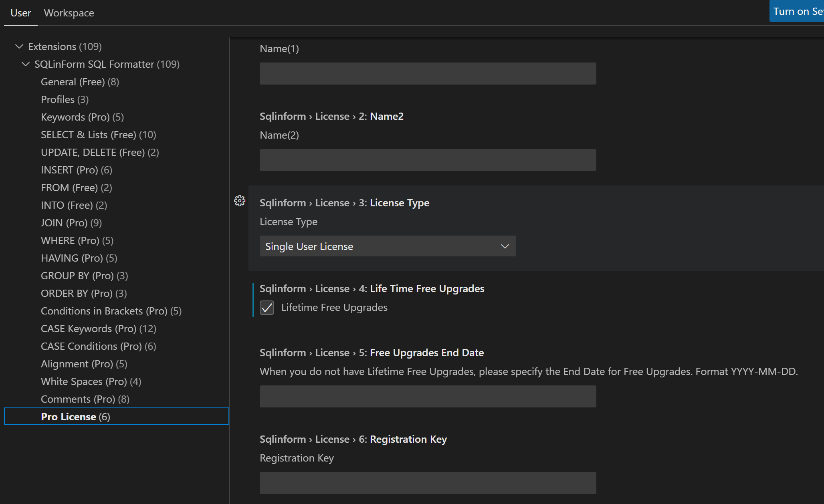This screenshot has width=824, height=504.
Task: Click into the Name(2) input box
Action: pos(428,160)
